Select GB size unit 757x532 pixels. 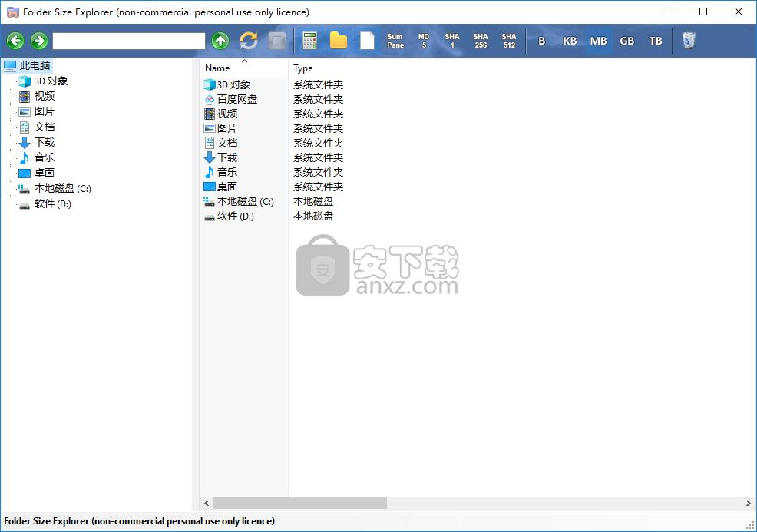coord(626,41)
